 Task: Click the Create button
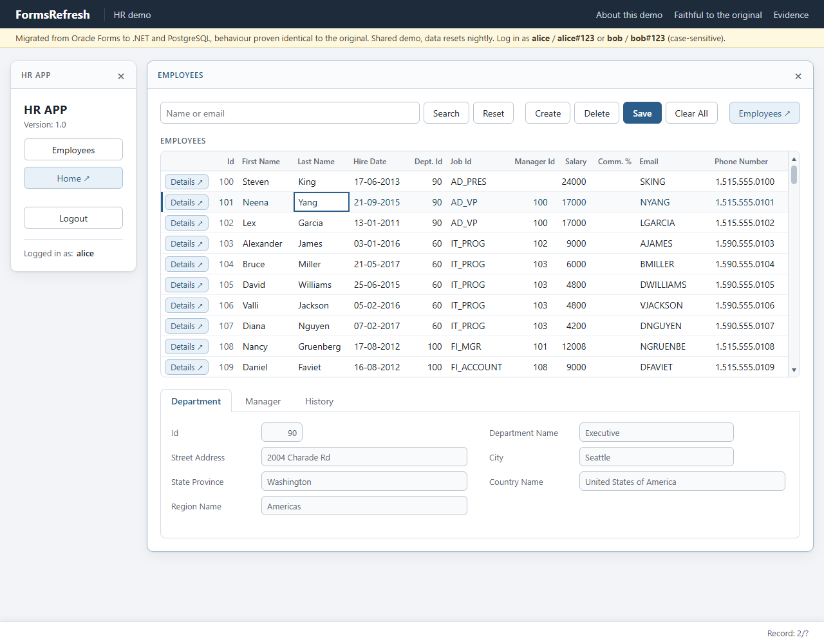coord(548,113)
